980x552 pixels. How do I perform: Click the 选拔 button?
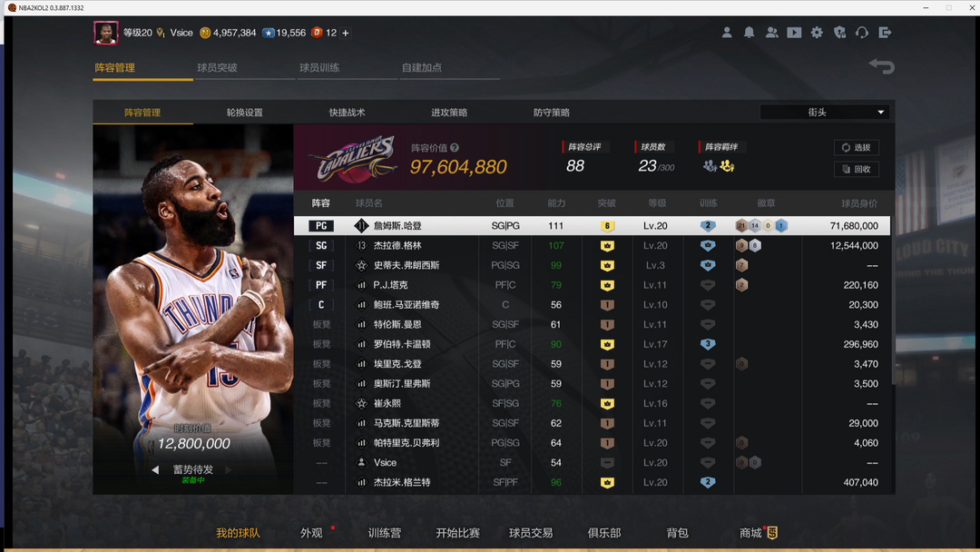click(857, 148)
